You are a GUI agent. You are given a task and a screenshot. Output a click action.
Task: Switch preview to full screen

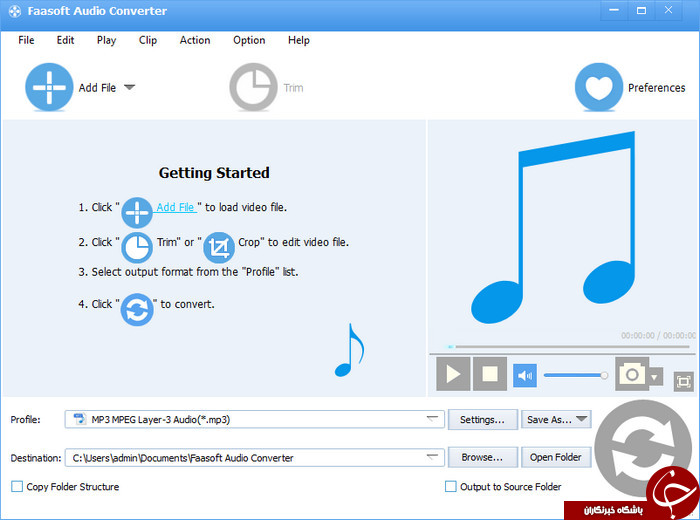coord(683,382)
